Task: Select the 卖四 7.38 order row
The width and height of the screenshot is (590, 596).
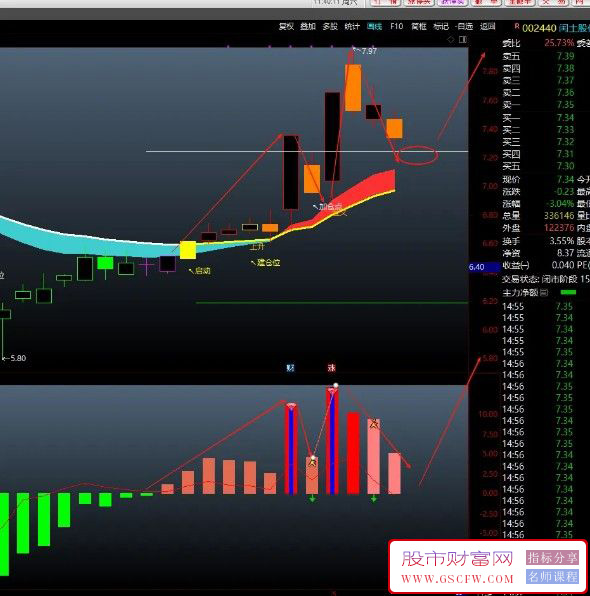Action: (x=538, y=68)
